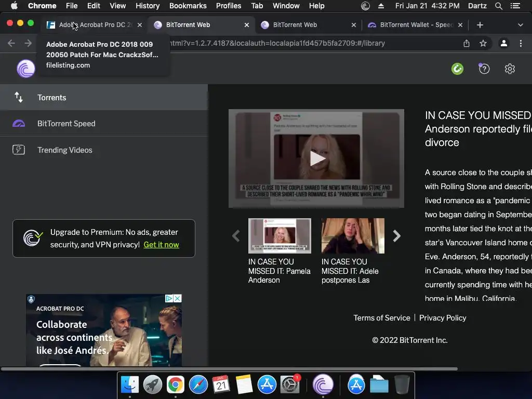
Task: Click the green BitTorrent Speed status icon
Action: (457, 69)
